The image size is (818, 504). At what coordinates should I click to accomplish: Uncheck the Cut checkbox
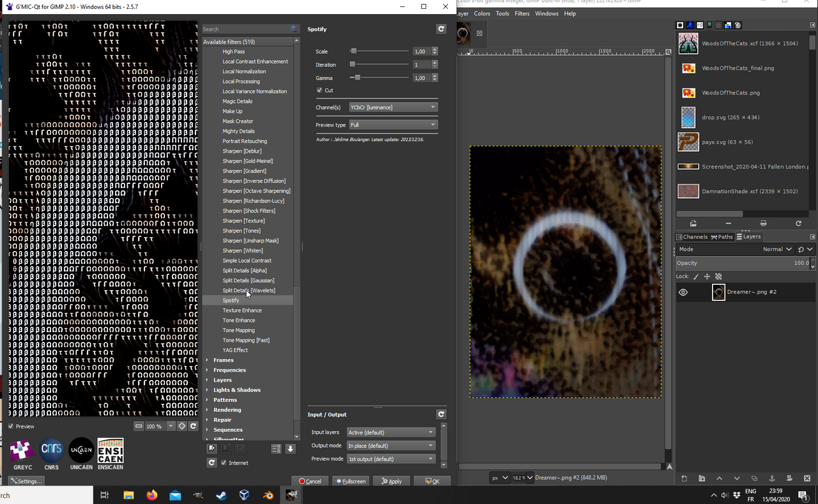tap(320, 90)
